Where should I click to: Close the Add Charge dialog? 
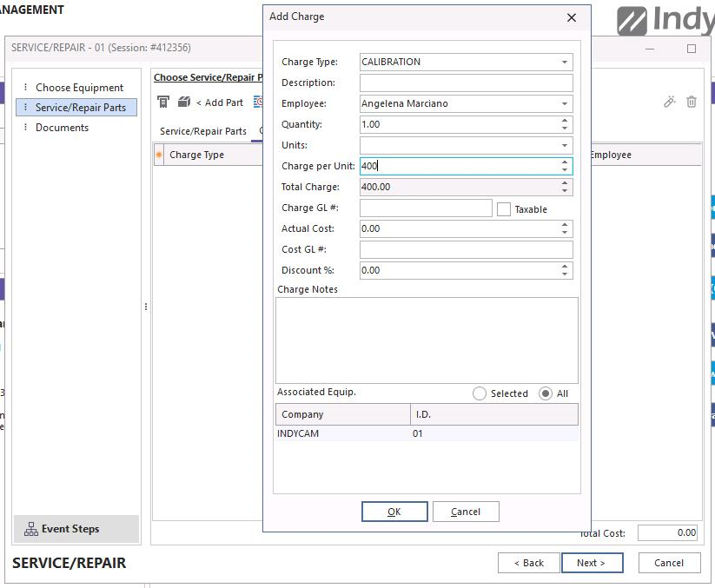[571, 17]
